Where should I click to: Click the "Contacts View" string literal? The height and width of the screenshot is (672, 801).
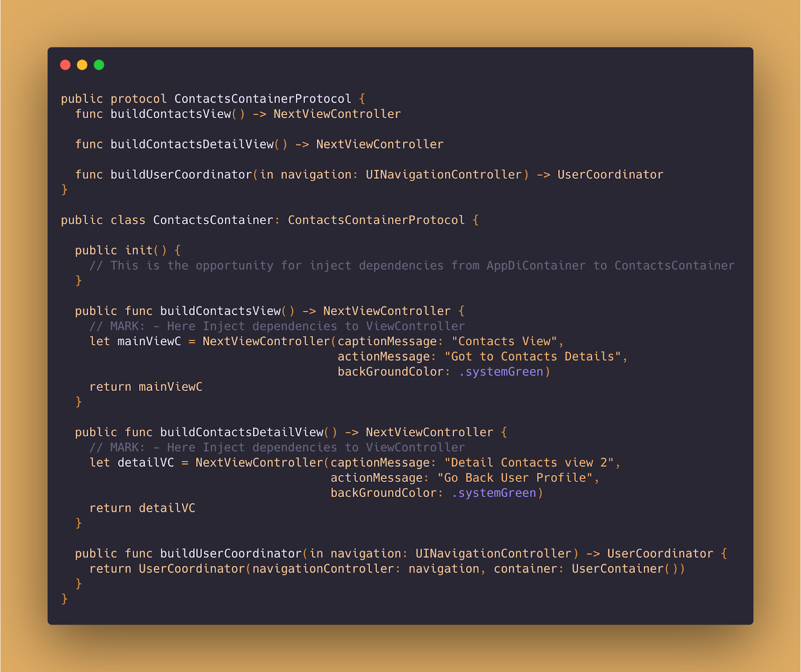click(505, 341)
